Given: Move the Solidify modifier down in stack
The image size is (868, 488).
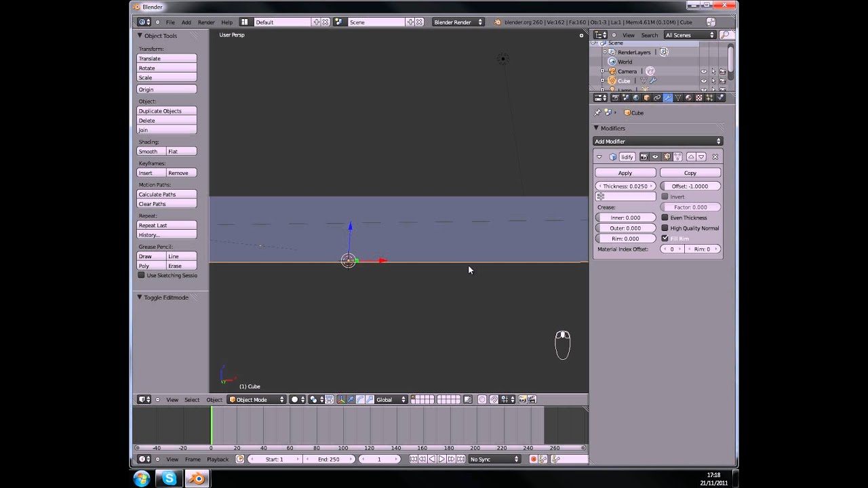Looking at the screenshot, I should point(701,157).
